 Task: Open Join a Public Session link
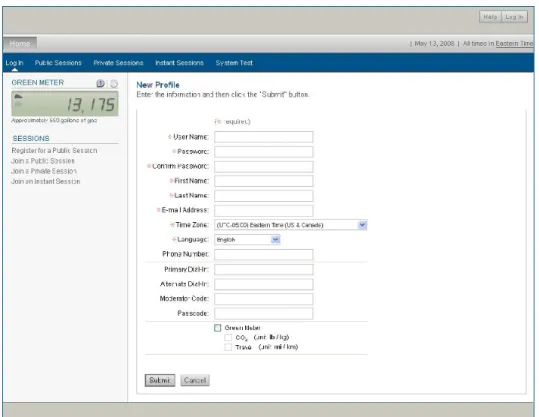click(x=43, y=161)
